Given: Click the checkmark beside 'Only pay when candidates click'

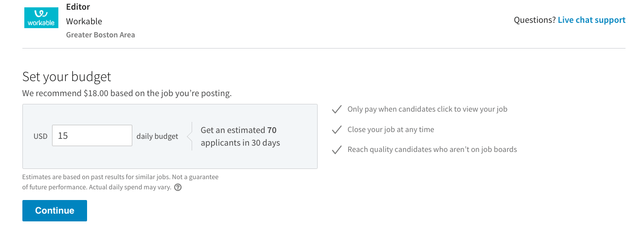Looking at the screenshot, I should [x=337, y=109].
